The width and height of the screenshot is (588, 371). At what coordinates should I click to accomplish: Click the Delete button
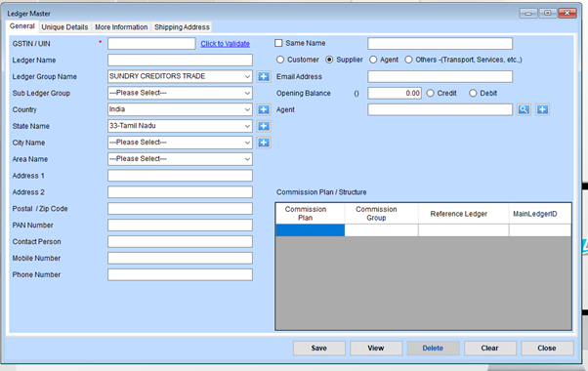[433, 349]
